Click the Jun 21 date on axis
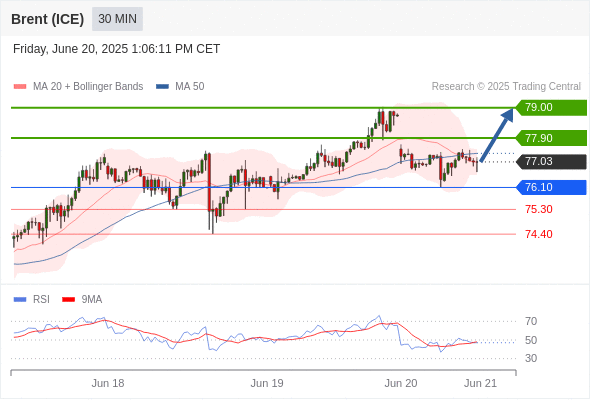The height and width of the screenshot is (400, 590). click(481, 383)
